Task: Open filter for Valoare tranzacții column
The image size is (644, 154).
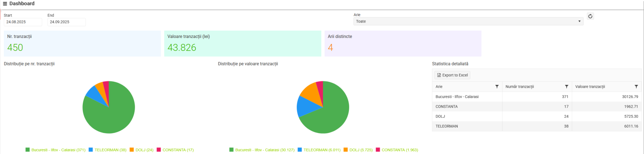Action: pyautogui.click(x=636, y=87)
